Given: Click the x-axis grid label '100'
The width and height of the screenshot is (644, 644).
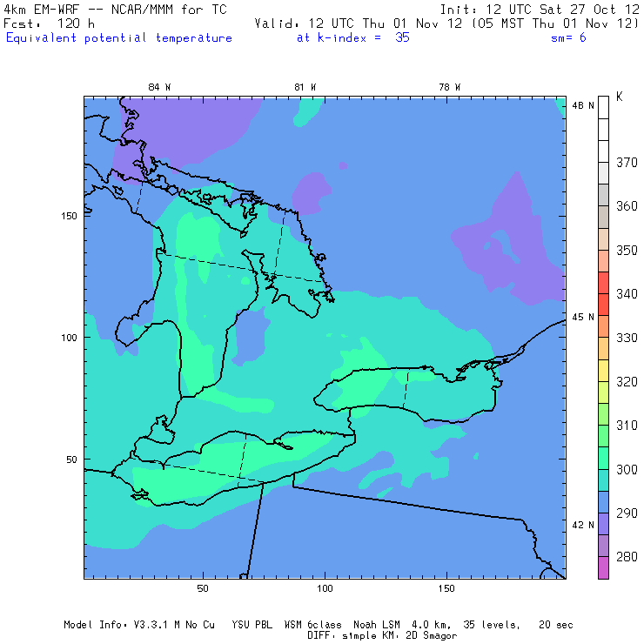Looking at the screenshot, I should click(325, 588).
